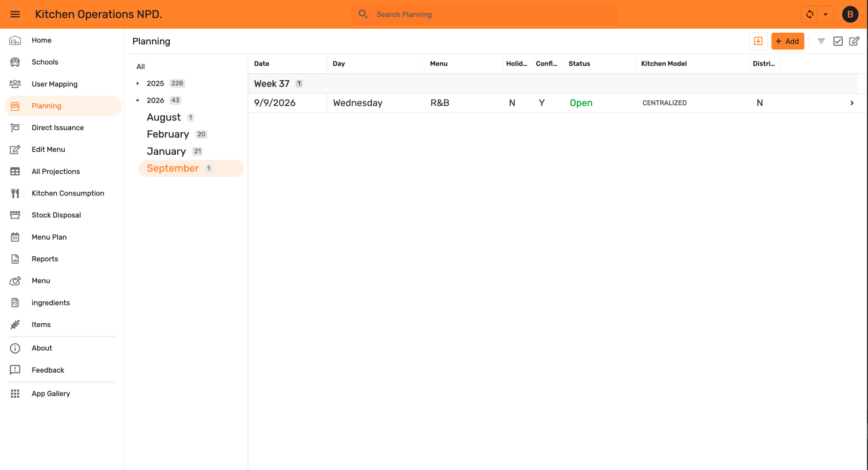The width and height of the screenshot is (868, 470).
Task: Click the Direct Issuance icon
Action: (15, 128)
